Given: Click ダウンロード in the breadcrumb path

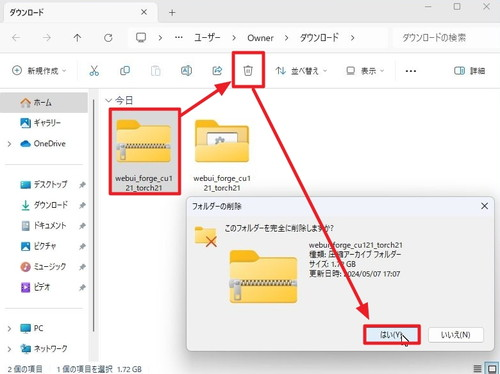Looking at the screenshot, I should [x=319, y=37].
